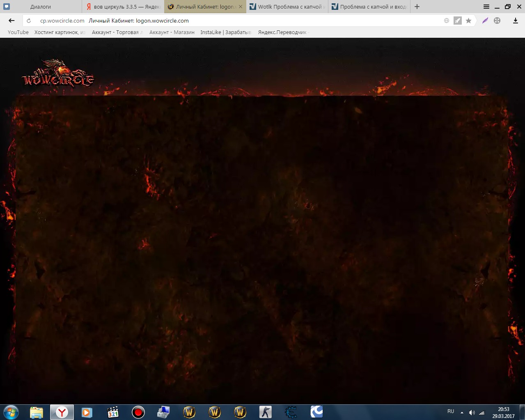Click the page title in the address bar

point(139,21)
